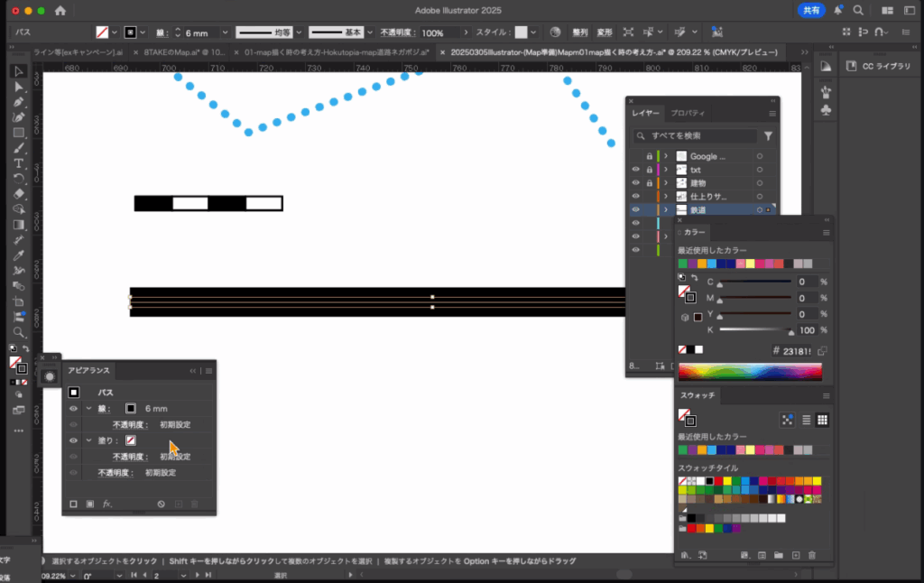Select the Direct Selection tool

click(18, 87)
